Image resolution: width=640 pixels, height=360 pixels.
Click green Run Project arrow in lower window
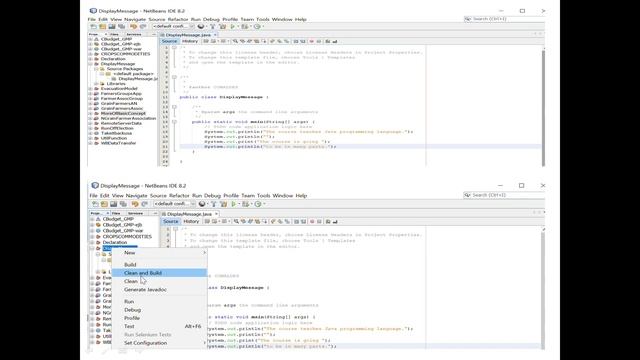(x=234, y=204)
